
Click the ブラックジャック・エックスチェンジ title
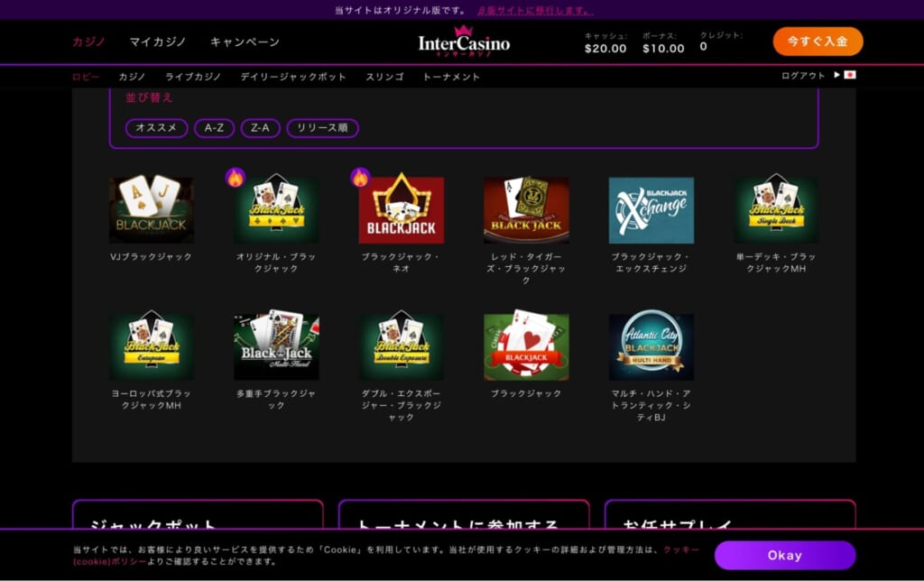click(x=651, y=263)
